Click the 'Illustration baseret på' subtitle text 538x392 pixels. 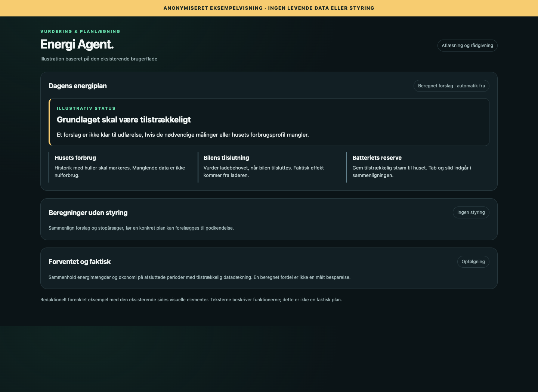(99, 59)
